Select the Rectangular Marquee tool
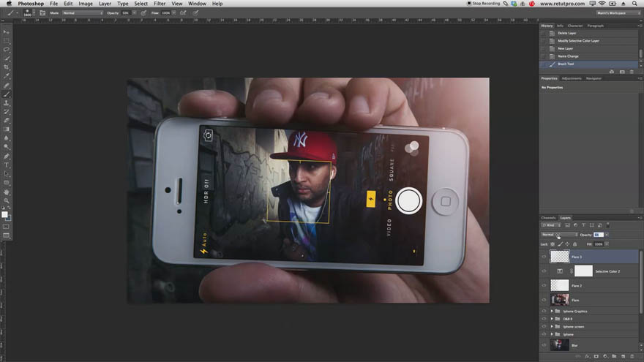 click(x=6, y=41)
